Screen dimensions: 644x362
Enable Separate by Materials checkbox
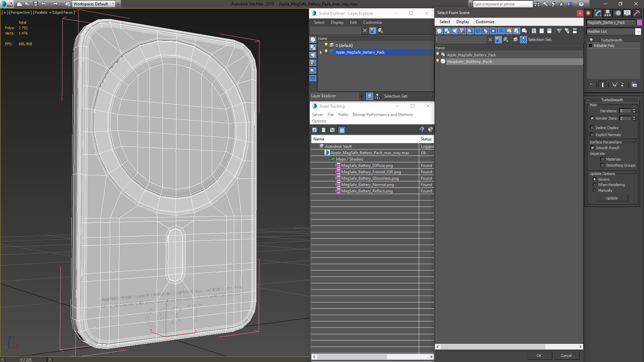pyautogui.click(x=602, y=159)
